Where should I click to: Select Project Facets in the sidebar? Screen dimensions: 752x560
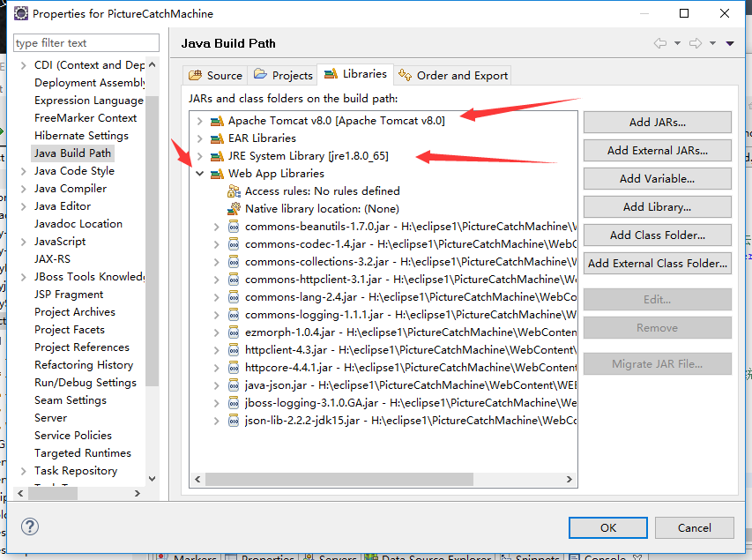pyautogui.click(x=70, y=330)
